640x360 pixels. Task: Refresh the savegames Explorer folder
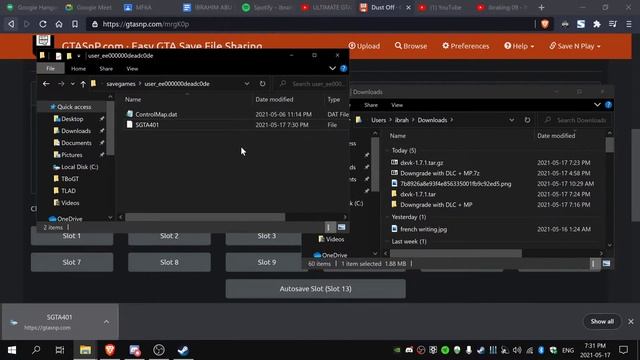tap(262, 84)
